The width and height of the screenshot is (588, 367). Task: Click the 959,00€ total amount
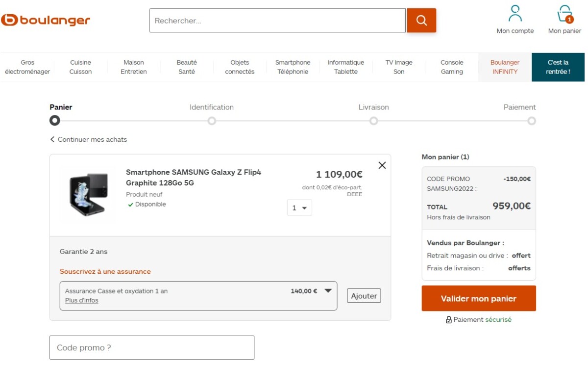click(512, 206)
